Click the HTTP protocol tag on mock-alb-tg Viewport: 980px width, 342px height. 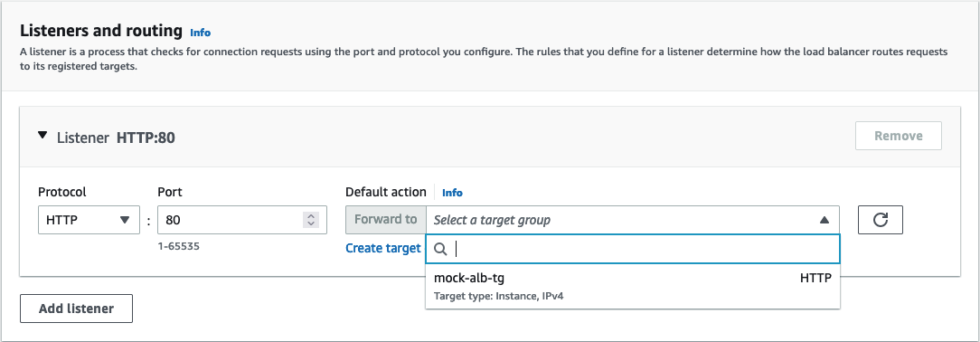(x=815, y=279)
